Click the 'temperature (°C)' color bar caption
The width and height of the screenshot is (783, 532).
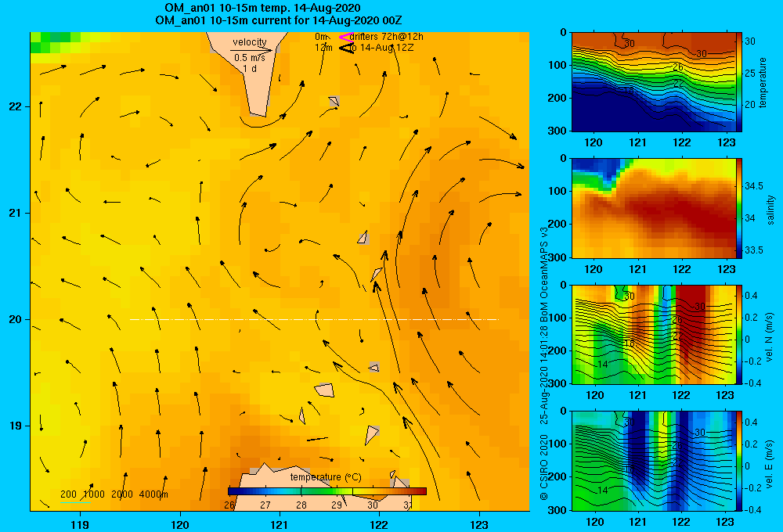point(326,477)
